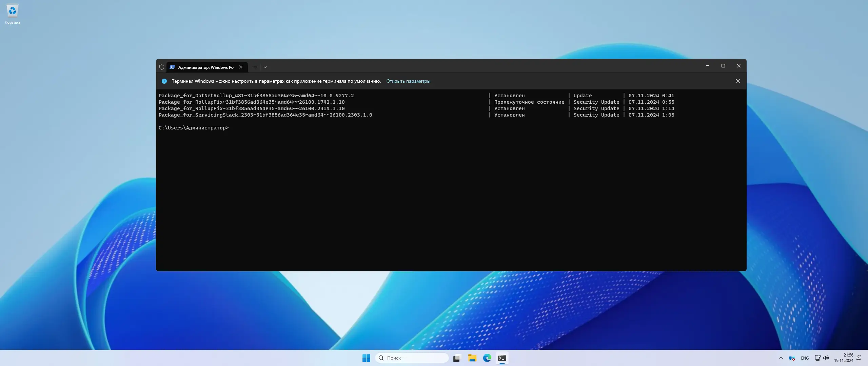Close the Windows PowerShell administrator tab
The height and width of the screenshot is (366, 868).
240,67
